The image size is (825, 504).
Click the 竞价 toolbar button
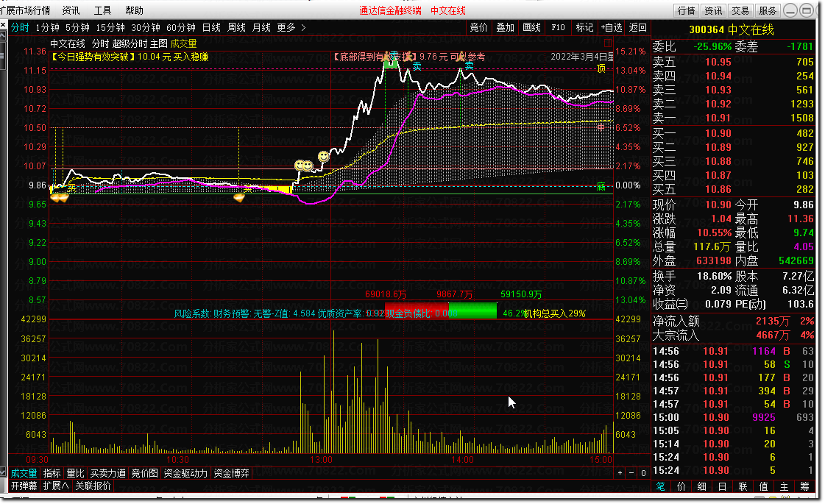pos(479,27)
